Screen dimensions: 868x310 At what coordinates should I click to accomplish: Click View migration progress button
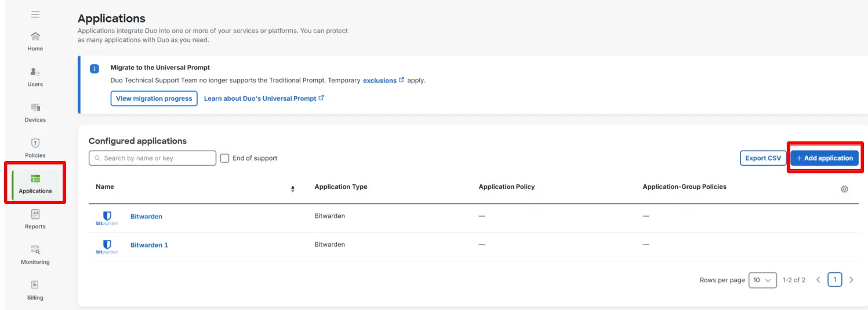pyautogui.click(x=154, y=99)
